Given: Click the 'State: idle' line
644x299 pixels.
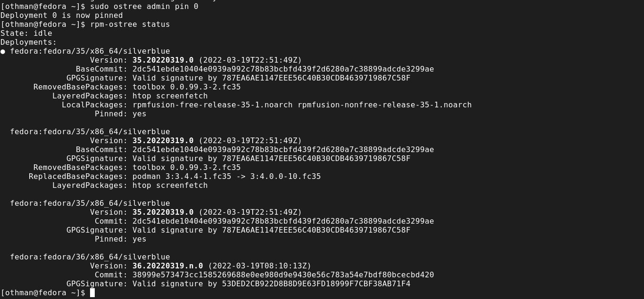Looking at the screenshot, I should (26, 33).
